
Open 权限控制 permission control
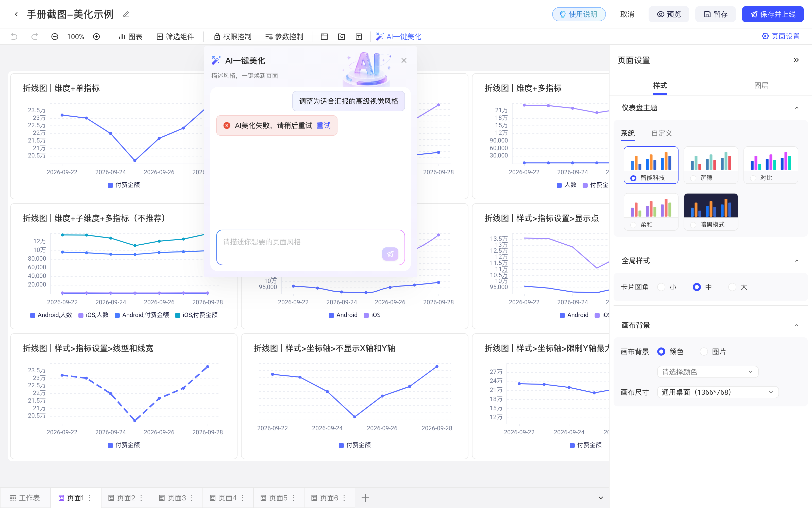click(233, 36)
